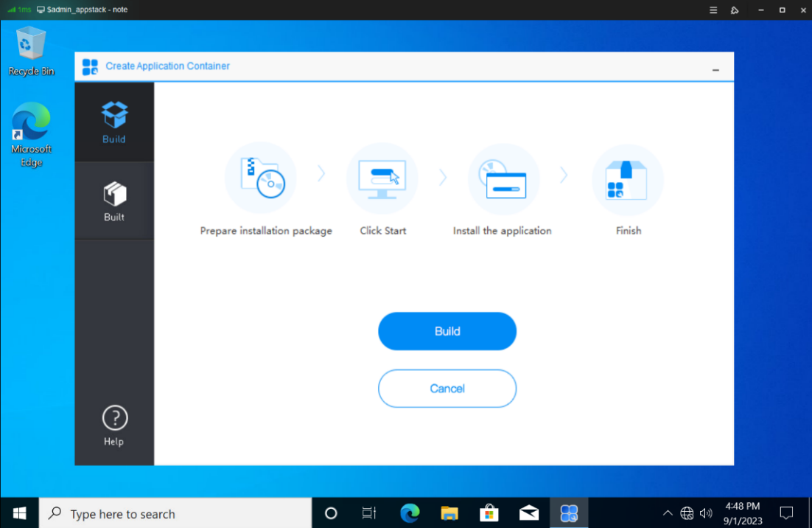
Task: Open the remote session hamburger menu
Action: pos(713,10)
